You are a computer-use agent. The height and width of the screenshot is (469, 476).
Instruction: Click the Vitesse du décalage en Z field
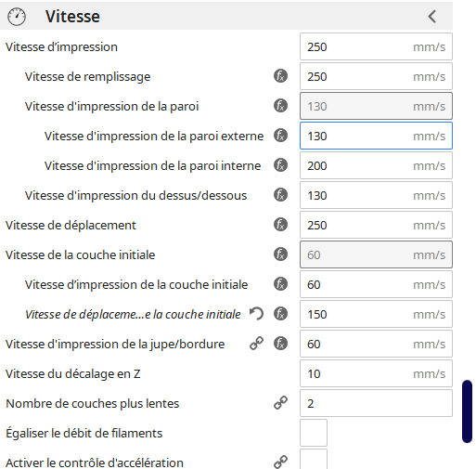(376, 373)
